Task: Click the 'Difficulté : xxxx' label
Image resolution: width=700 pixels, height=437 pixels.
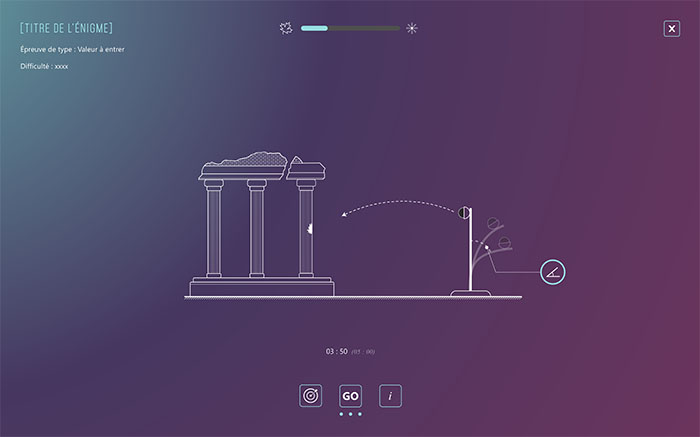Action: (44, 66)
